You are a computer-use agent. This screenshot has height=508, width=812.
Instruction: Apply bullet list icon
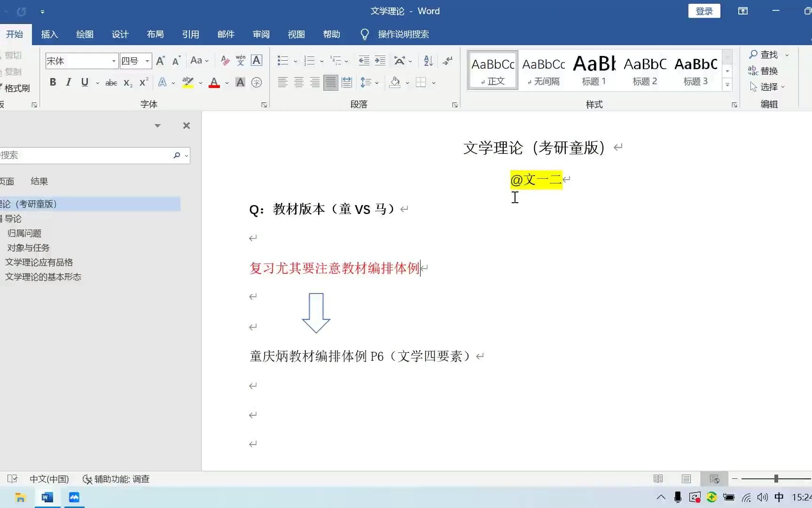282,60
